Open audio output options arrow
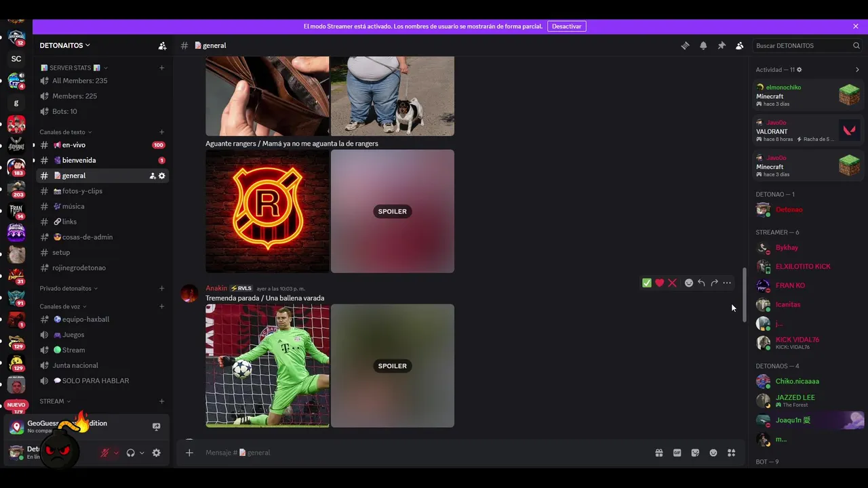 (142, 453)
